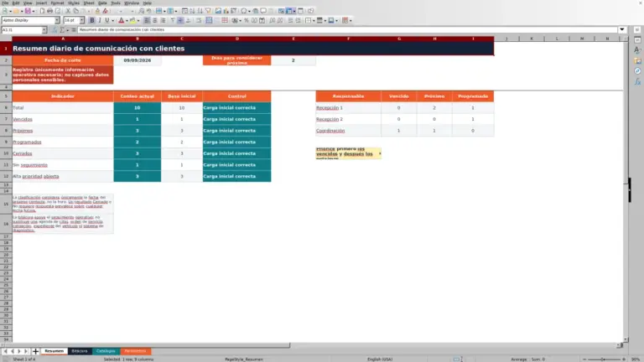This screenshot has width=644, height=362.
Task: Apply Percent number format icon
Action: coord(246,20)
